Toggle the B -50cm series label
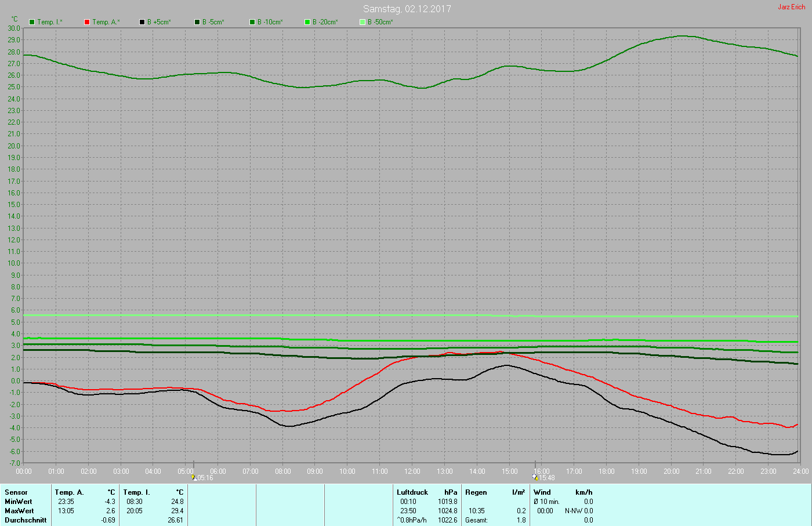This screenshot has width=812, height=526. (x=380, y=22)
